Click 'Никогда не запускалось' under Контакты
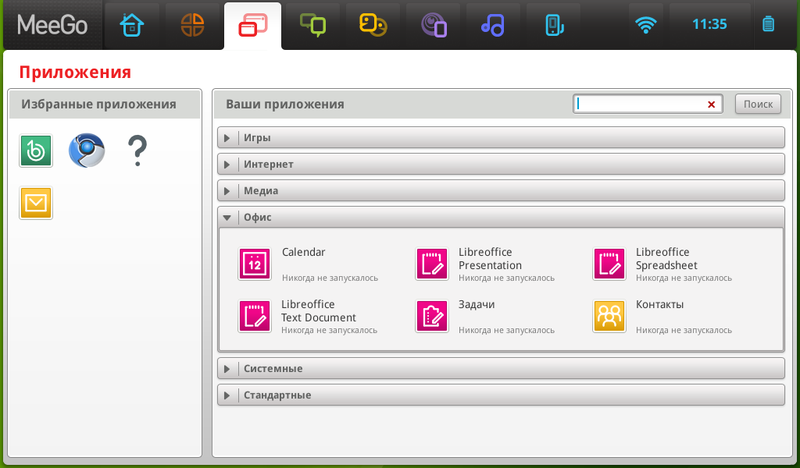Image resolution: width=800 pixels, height=468 pixels. (684, 330)
